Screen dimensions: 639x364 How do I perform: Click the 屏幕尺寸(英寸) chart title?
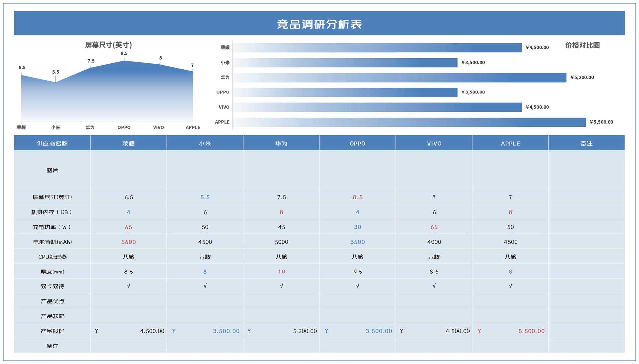108,45
